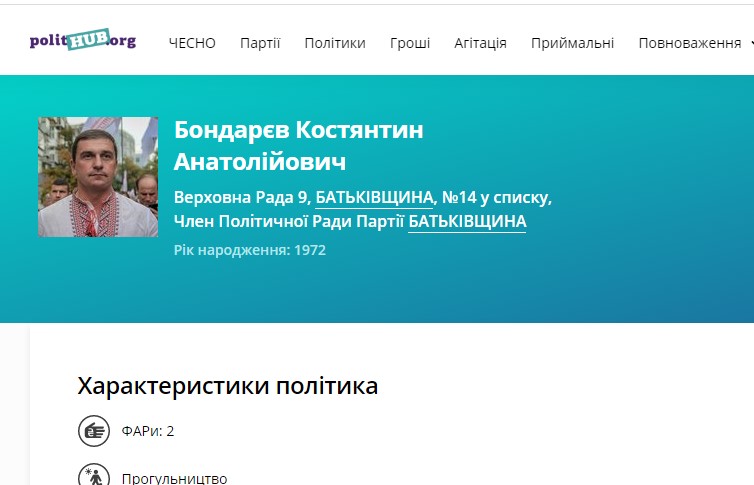754x485 pixels.
Task: Navigate to the Агітація section
Action: pos(480,43)
